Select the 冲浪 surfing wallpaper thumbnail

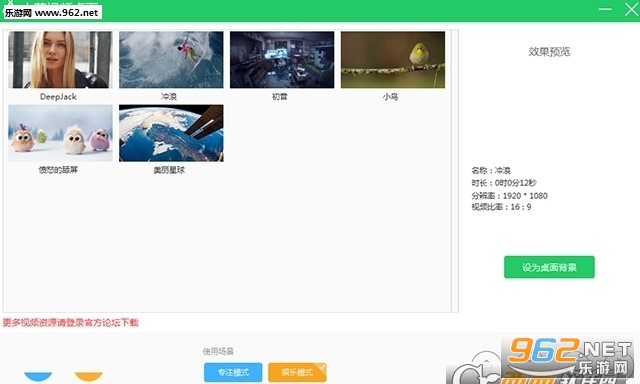click(x=171, y=60)
